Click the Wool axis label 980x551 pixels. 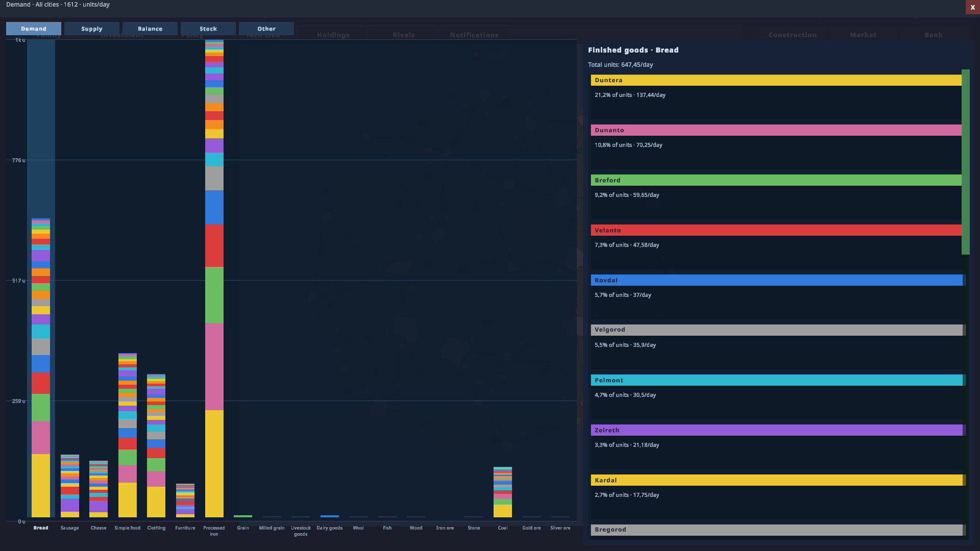point(358,528)
